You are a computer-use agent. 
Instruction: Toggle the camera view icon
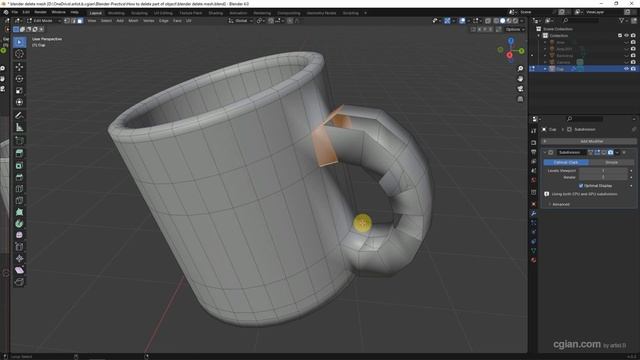[x=520, y=89]
